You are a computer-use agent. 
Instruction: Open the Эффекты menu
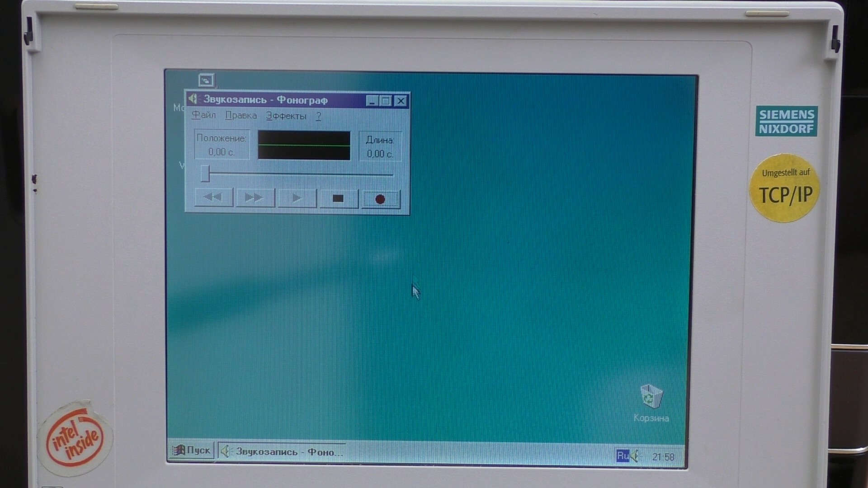point(286,116)
